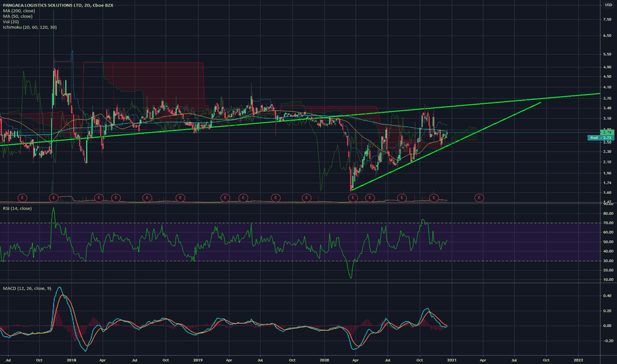Click the RSI 70.00 scale label
Viewport: 617px width, 364px height.
(608, 223)
